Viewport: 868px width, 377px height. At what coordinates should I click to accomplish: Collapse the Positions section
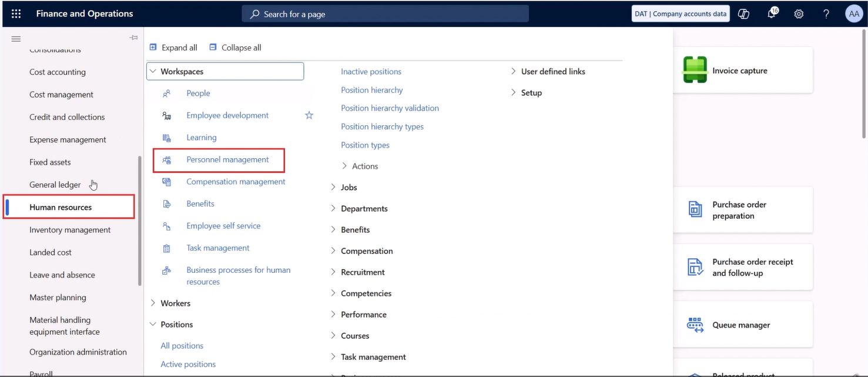pos(153,324)
